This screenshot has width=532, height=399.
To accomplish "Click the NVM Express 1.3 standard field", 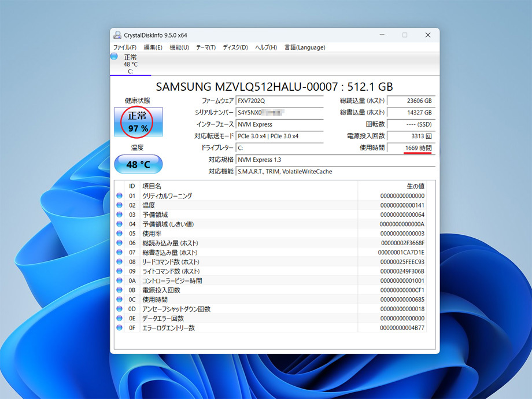I will point(335,160).
